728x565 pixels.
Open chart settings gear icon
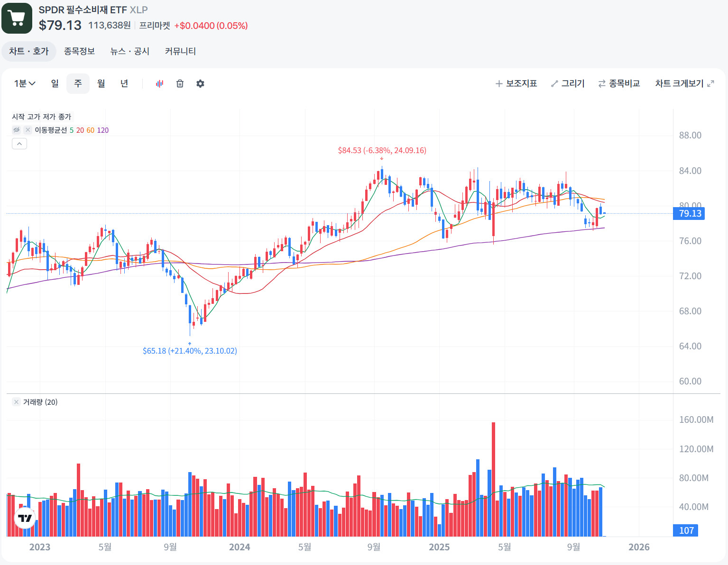[x=200, y=84]
